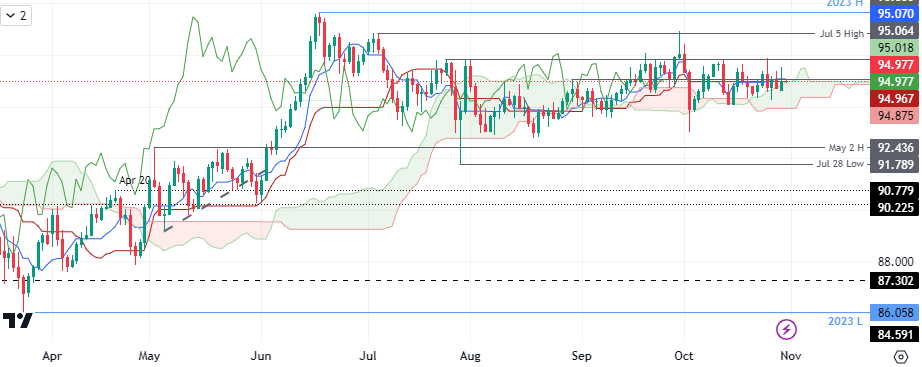922x367 pixels.
Task: Select the Jul 5 High level label
Action: tap(841, 34)
